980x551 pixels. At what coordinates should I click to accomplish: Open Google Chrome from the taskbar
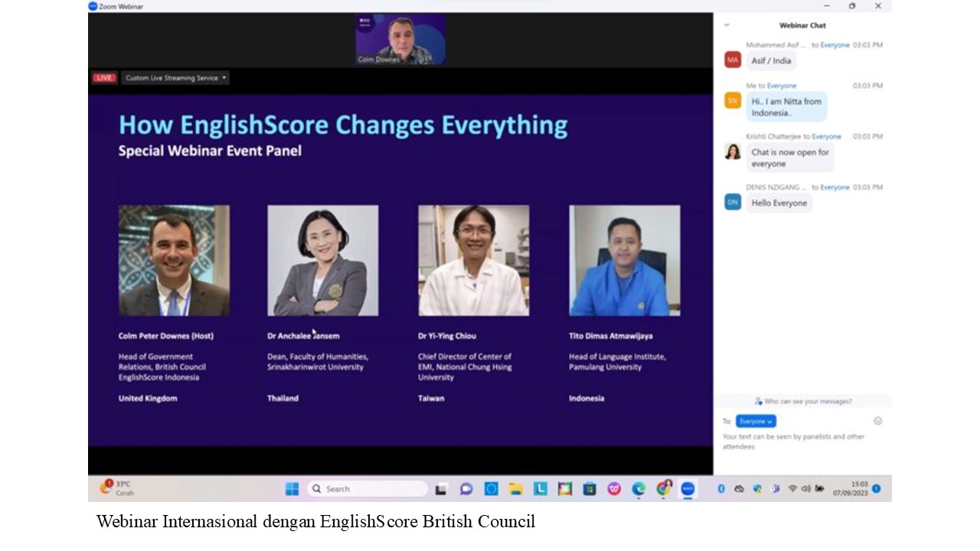pos(663,489)
